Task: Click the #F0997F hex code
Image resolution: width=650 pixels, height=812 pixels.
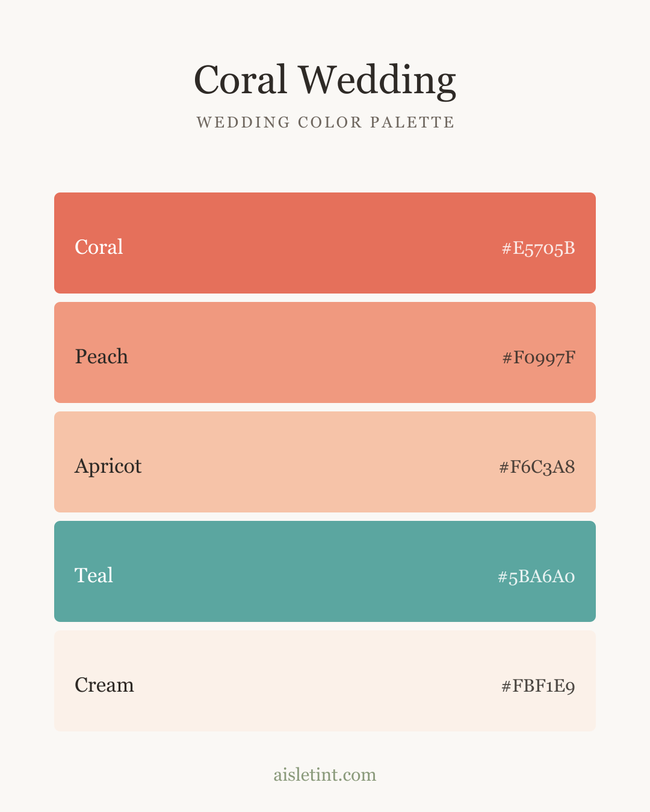Action: [x=539, y=357]
